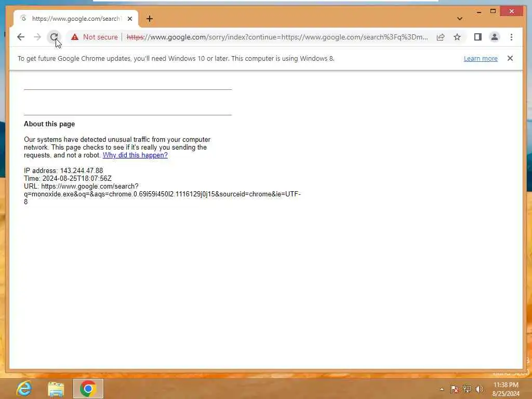Click the Windows 10 update message text
The width and height of the screenshot is (532, 399).
(x=176, y=58)
